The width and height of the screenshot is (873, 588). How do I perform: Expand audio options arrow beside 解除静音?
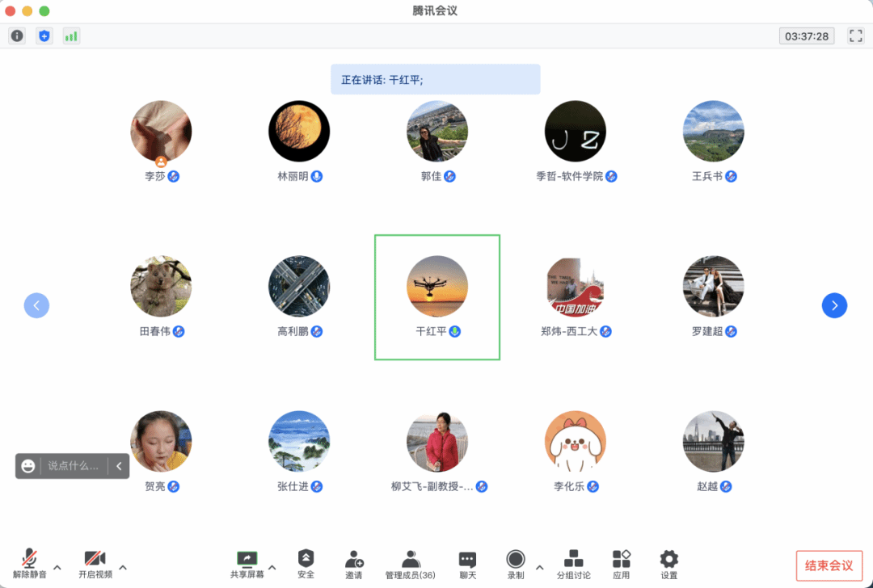click(57, 567)
